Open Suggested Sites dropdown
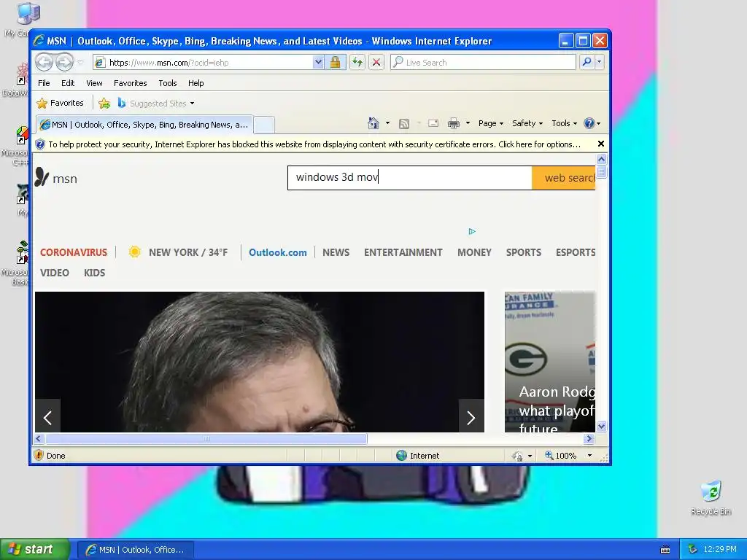Screen dimensions: 747x560 click(156, 104)
